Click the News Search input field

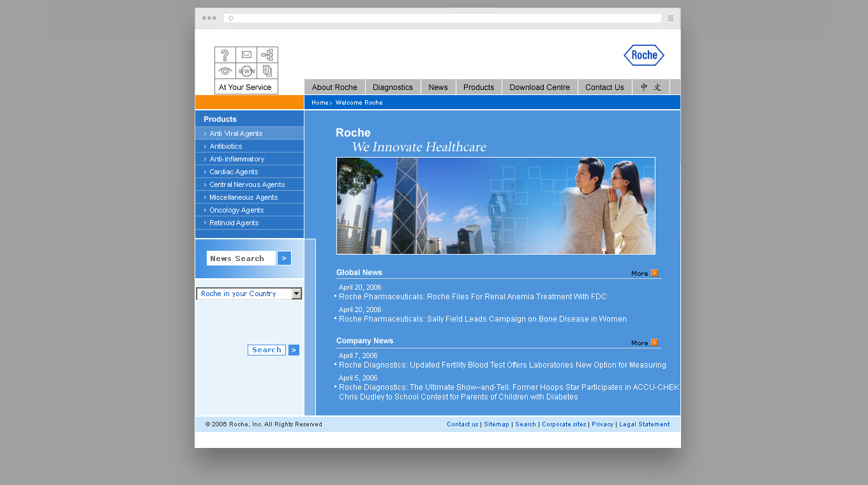tap(241, 258)
